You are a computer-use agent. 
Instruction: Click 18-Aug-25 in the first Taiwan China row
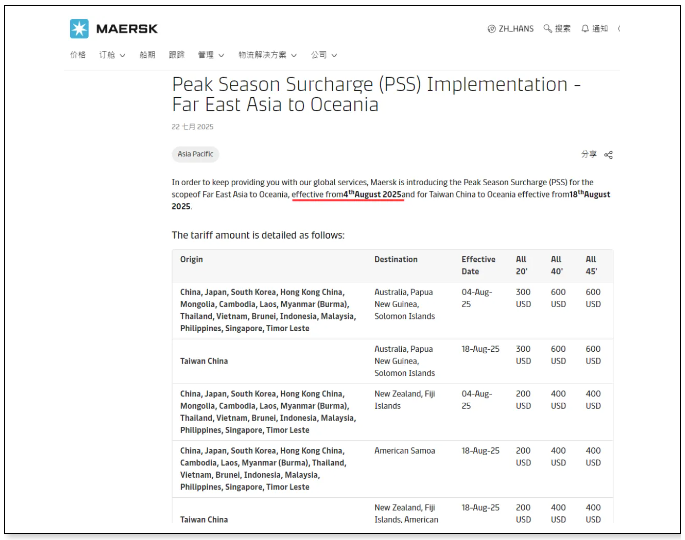tap(481, 349)
